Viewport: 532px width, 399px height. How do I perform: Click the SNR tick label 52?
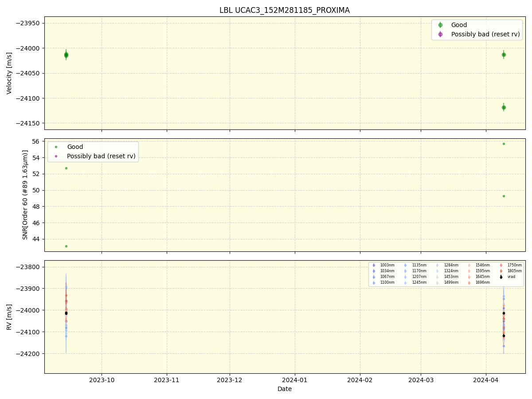click(37, 174)
